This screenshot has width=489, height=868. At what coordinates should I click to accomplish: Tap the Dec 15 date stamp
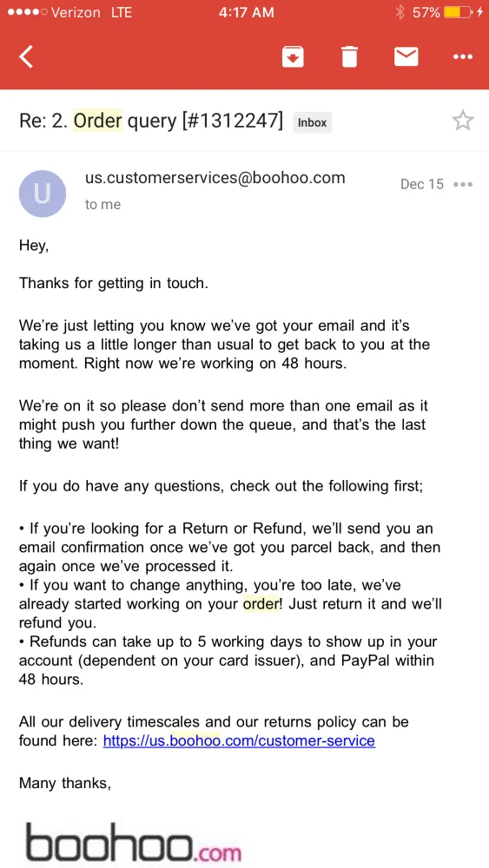[422, 184]
